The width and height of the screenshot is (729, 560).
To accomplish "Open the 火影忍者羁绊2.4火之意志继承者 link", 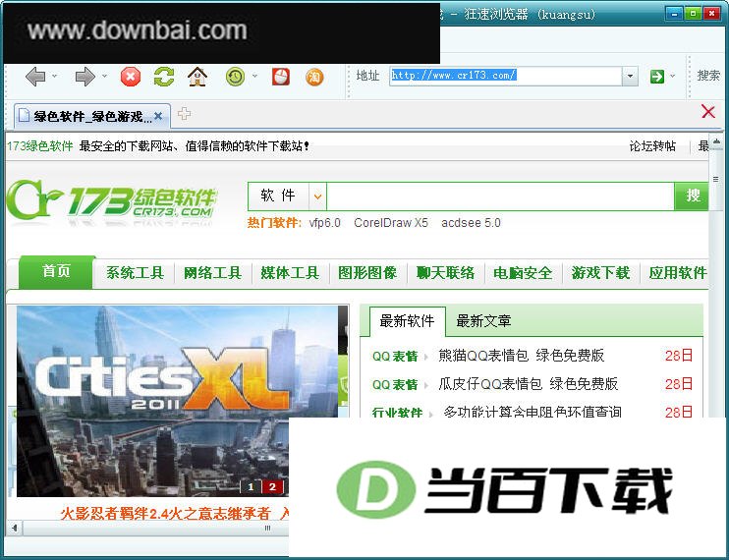I will click(165, 514).
